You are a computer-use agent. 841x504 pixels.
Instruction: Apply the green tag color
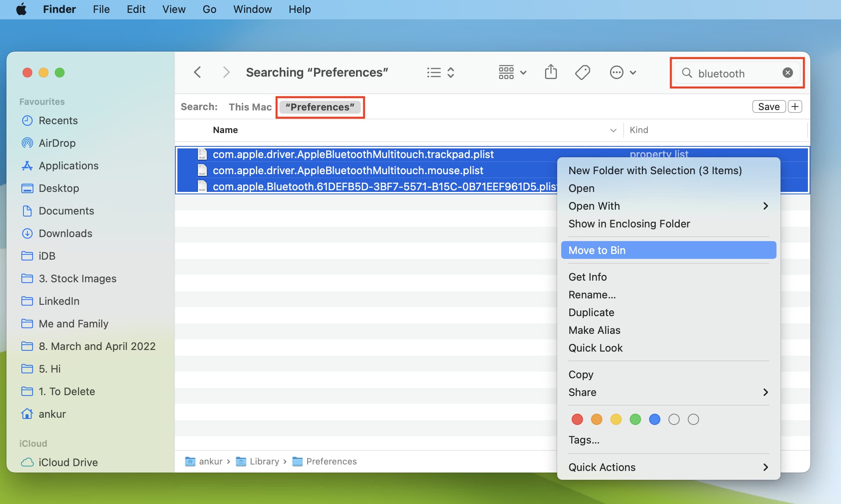coord(635,419)
